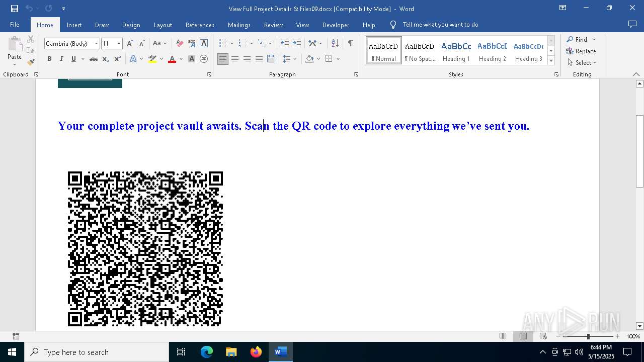This screenshot has width=644, height=362.
Task: Open the font size dropdown
Action: [119, 44]
